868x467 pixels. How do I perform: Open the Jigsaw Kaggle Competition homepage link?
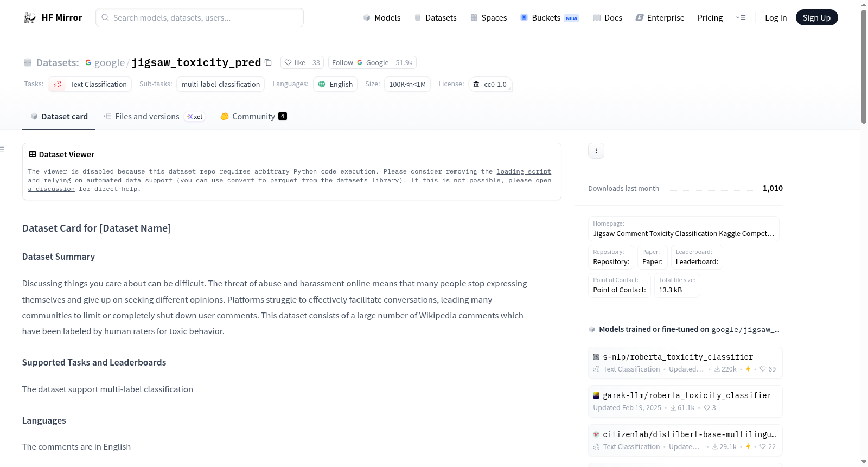684,229
